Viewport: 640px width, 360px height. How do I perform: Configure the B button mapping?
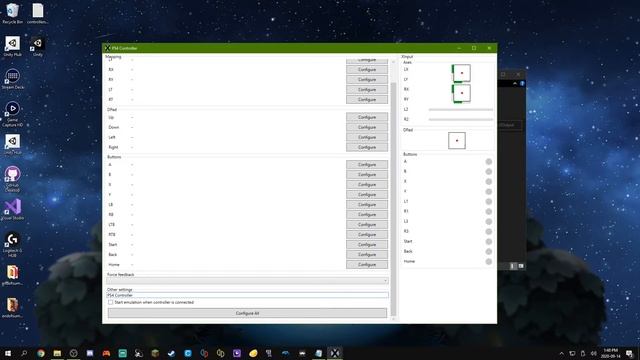[367, 175]
